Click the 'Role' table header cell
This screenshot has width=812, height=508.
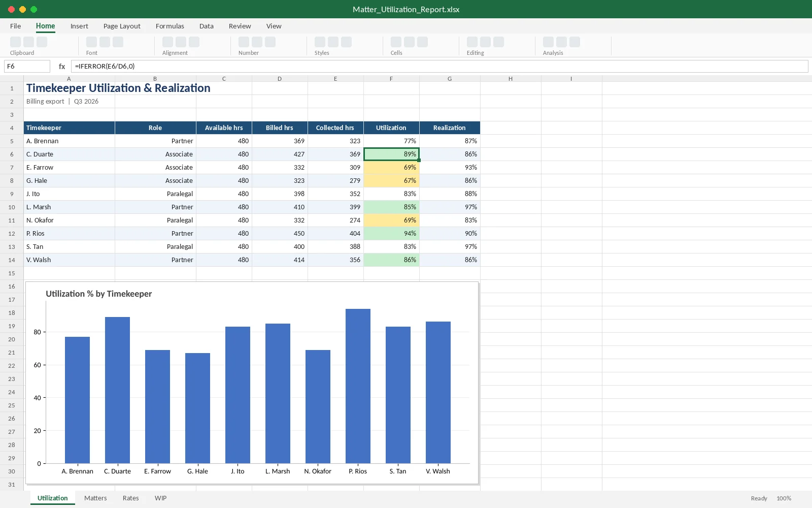click(x=155, y=128)
